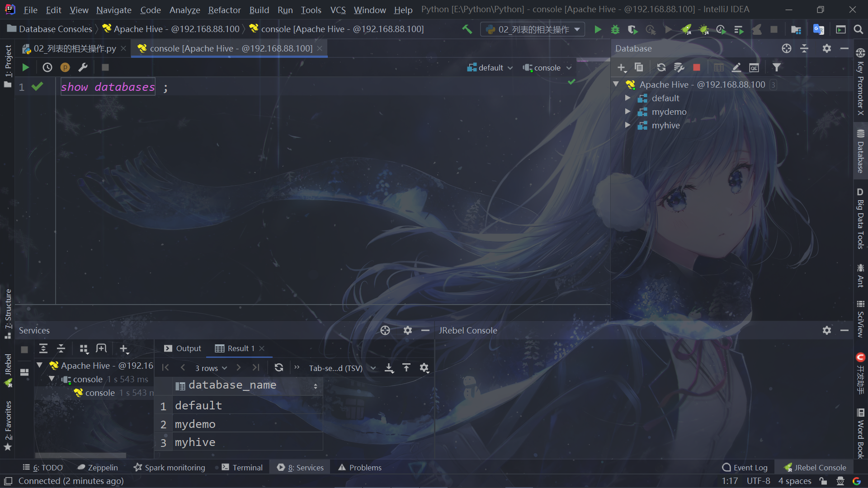Click the translate icon in main toolbar
Screen dimensions: 868x488
point(818,29)
